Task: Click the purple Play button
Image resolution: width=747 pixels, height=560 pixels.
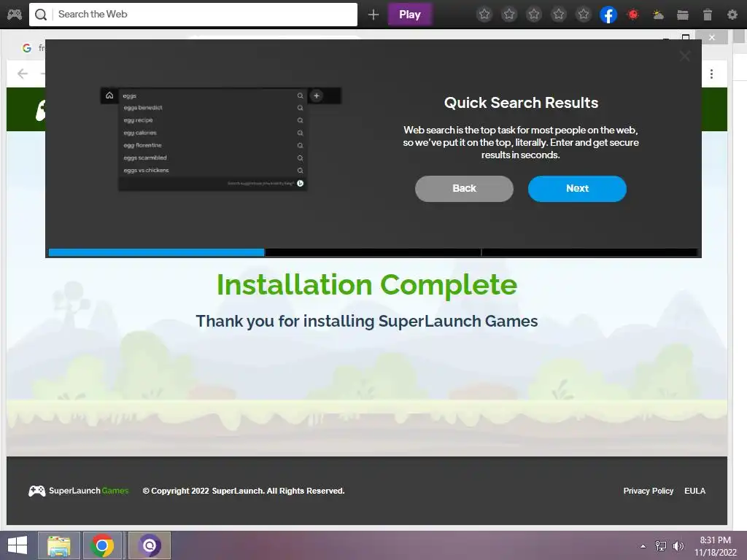Action: click(410, 15)
